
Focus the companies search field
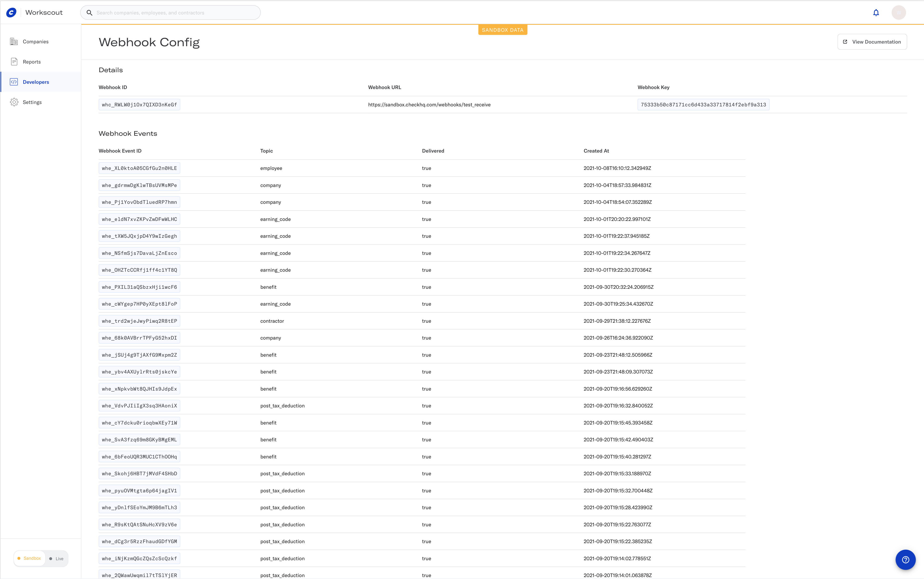coord(176,13)
